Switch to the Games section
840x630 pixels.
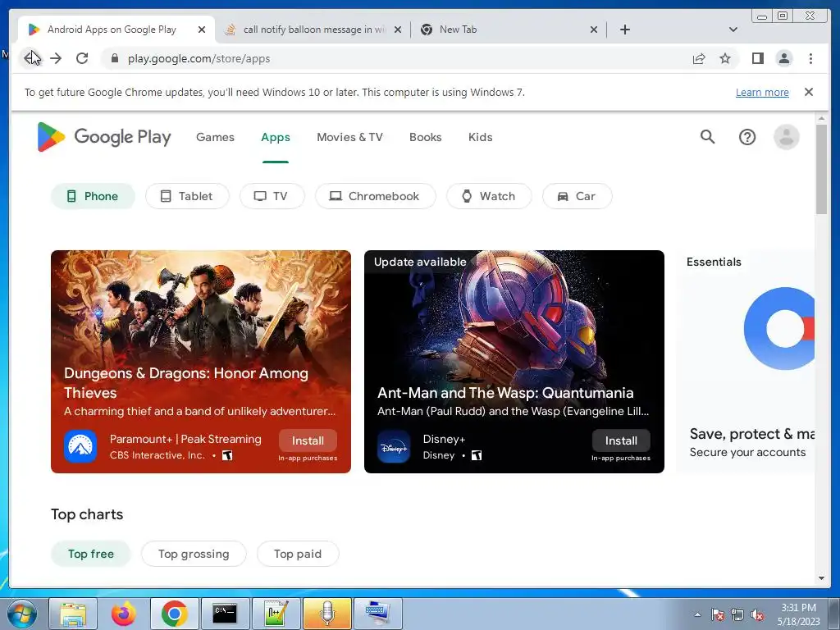tap(215, 137)
